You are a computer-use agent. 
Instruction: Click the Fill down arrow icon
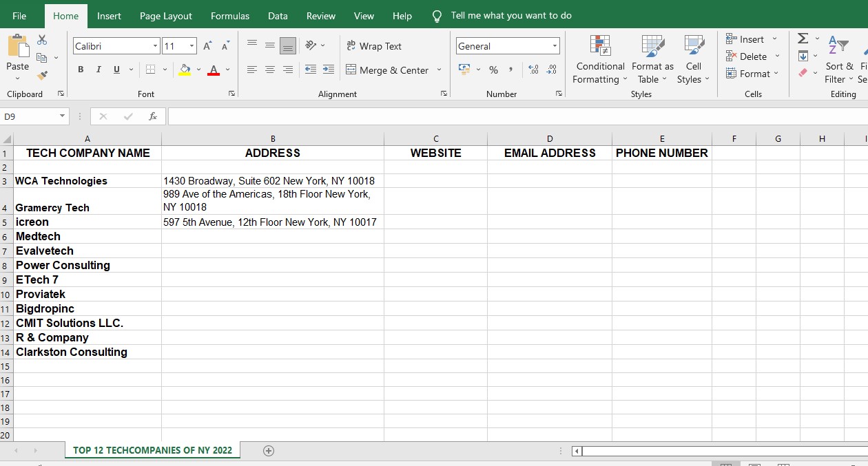[x=803, y=56]
